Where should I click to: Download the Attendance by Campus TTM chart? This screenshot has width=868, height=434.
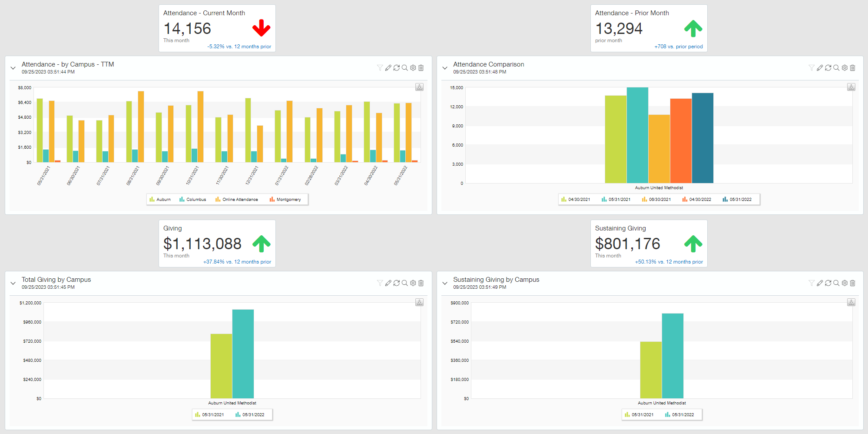pyautogui.click(x=419, y=87)
